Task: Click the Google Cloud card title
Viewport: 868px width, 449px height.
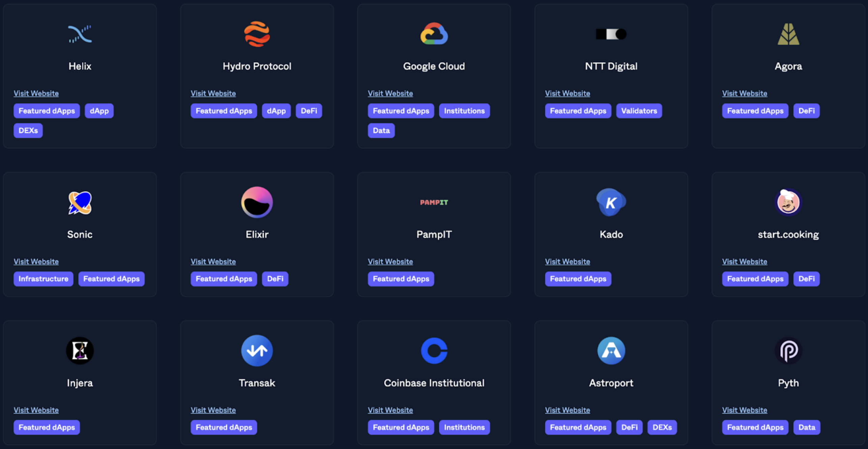Action: [434, 66]
